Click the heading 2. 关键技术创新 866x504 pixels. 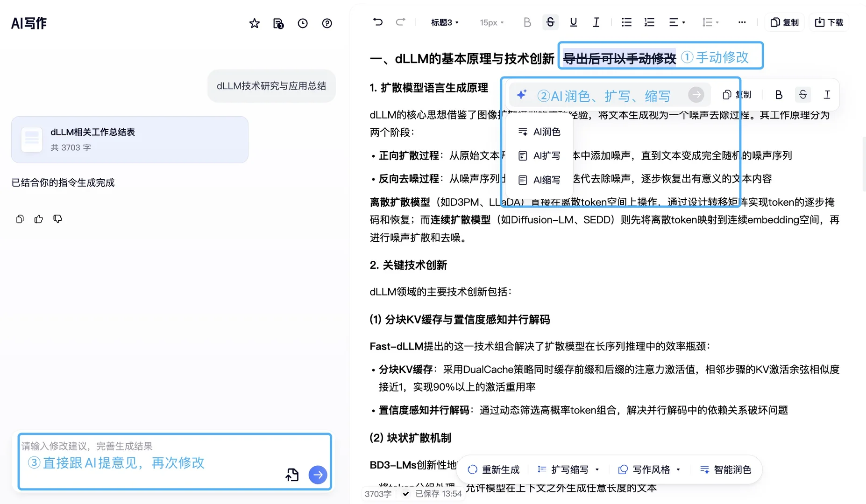point(408,265)
